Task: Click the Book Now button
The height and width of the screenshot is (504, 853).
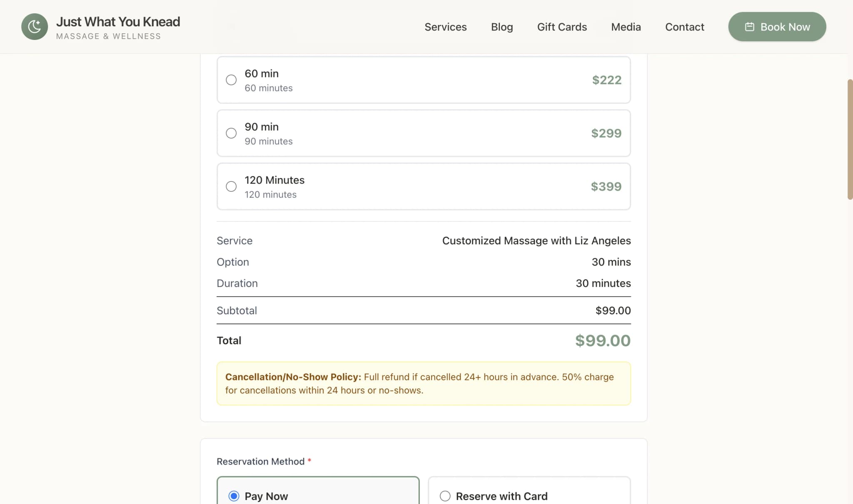Action: click(777, 27)
